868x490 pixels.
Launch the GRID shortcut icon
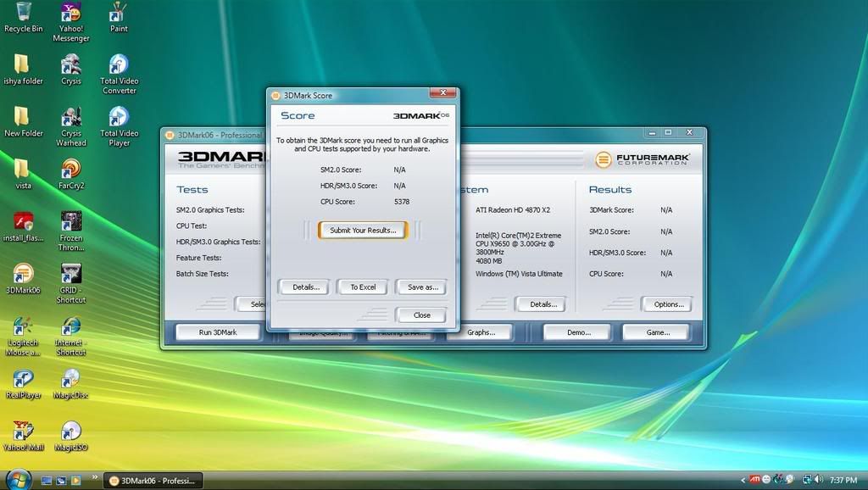[x=71, y=274]
